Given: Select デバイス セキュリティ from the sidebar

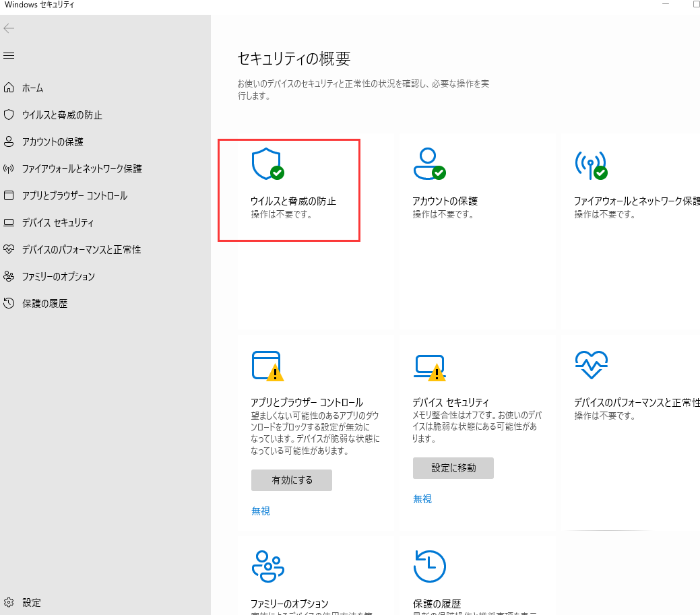Looking at the screenshot, I should click(x=40, y=222).
